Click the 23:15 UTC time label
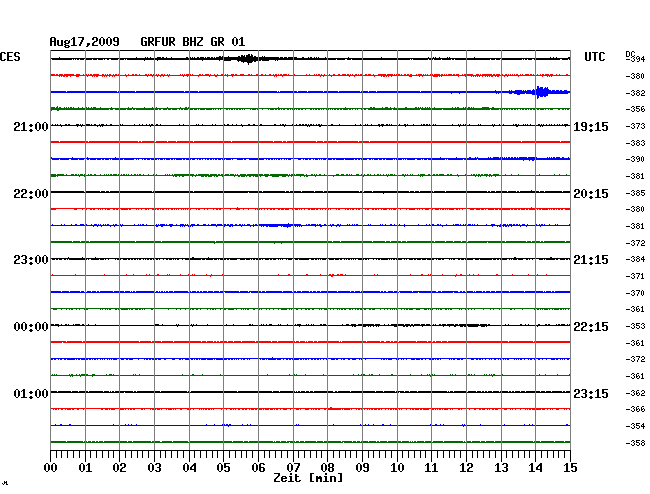 591,393
